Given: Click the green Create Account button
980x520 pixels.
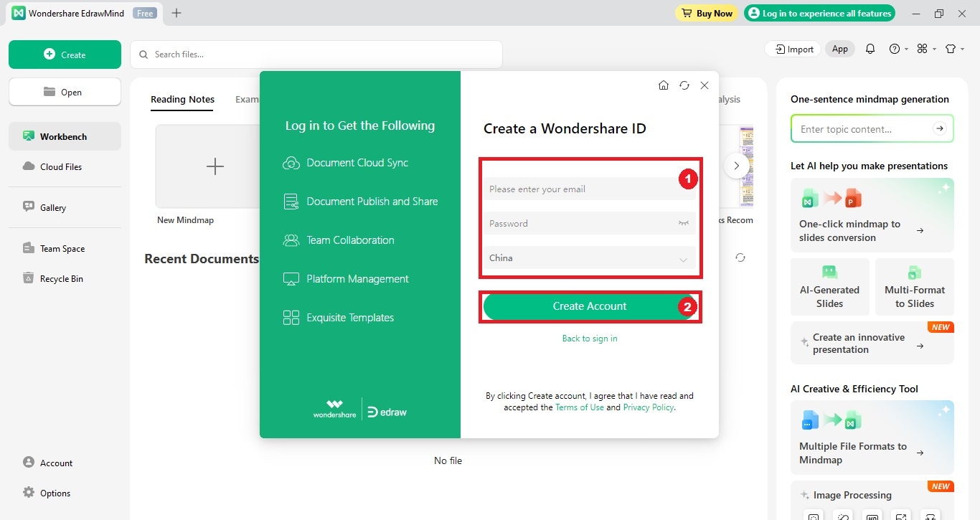Looking at the screenshot, I should tap(590, 306).
